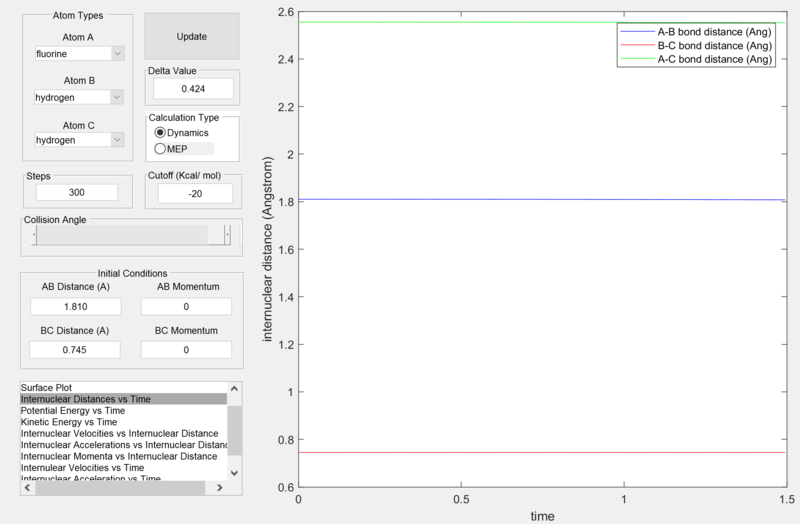
Task: Open the Atom A dropdown showing fluorine
Action: tap(80, 54)
